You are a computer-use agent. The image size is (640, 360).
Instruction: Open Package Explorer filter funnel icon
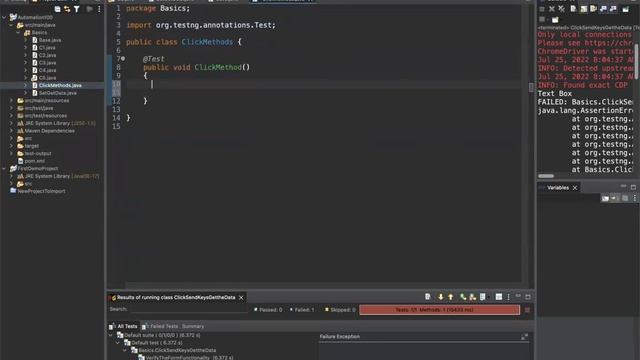coord(77,9)
